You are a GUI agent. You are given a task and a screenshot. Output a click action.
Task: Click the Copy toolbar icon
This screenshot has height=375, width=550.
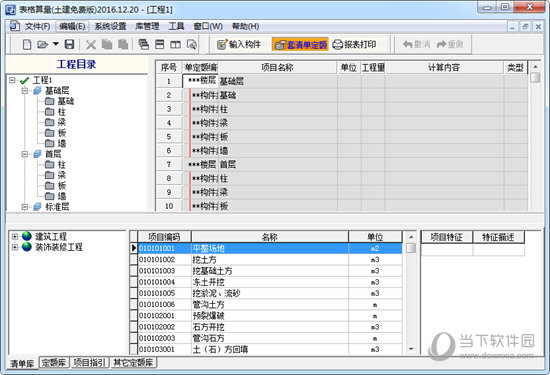107,44
